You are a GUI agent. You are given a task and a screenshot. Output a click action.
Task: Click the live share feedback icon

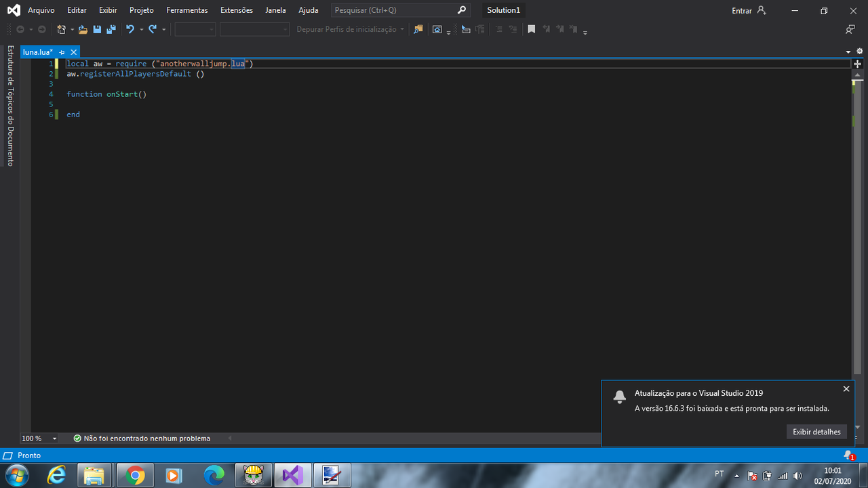[850, 29]
